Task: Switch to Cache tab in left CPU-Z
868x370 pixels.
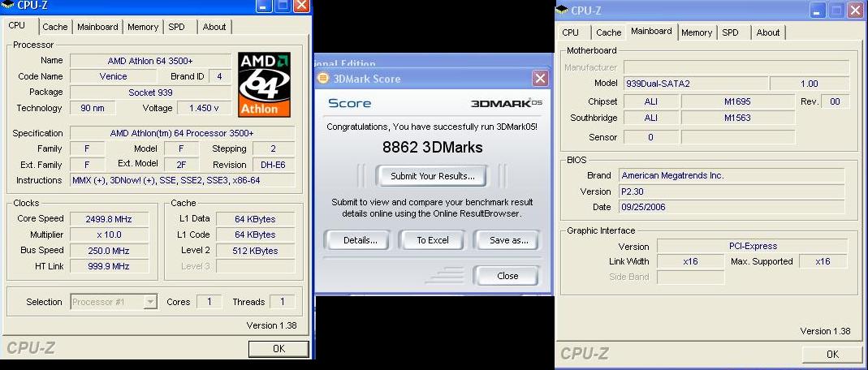Action: coord(55,27)
